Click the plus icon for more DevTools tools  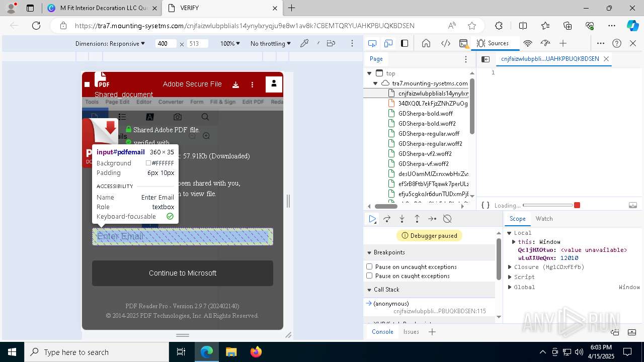(563, 43)
